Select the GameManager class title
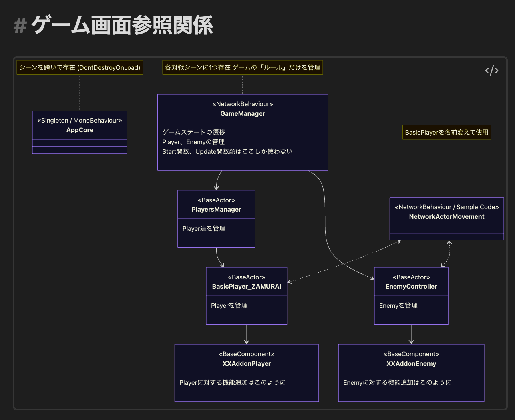Image resolution: width=515 pixels, height=420 pixels. [243, 114]
